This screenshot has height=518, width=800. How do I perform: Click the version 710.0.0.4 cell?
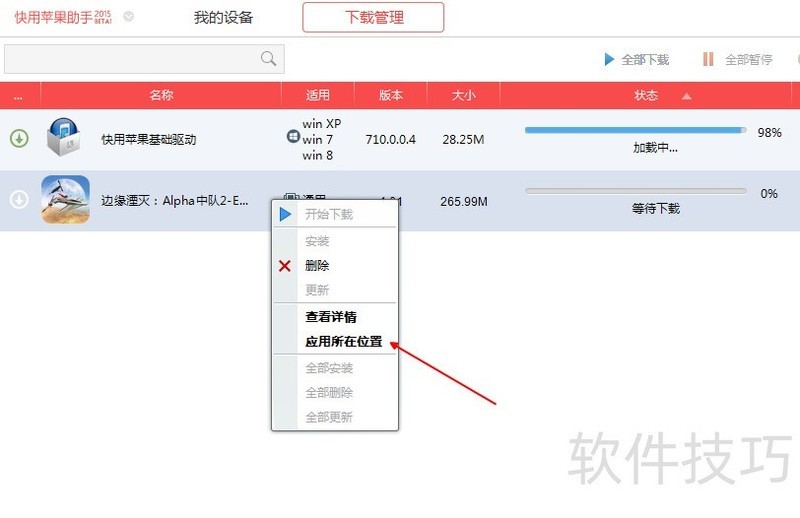390,139
